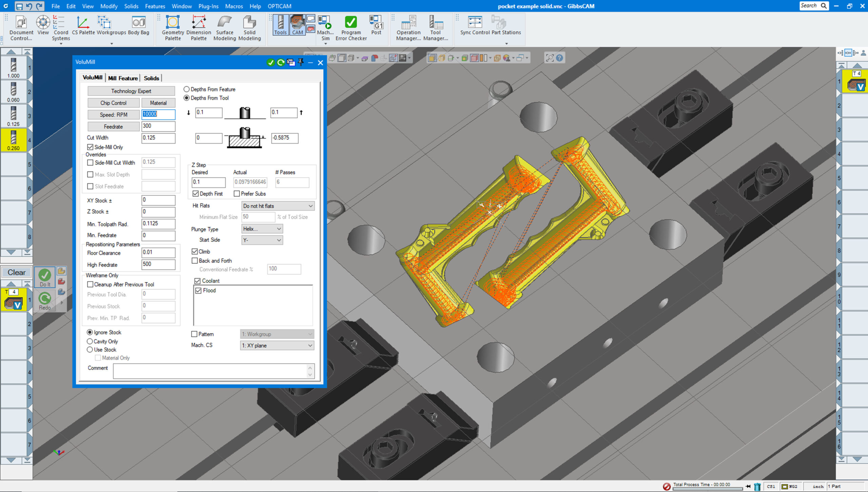Click in the Feedrate input field
The width and height of the screenshot is (868, 492).
pos(158,126)
